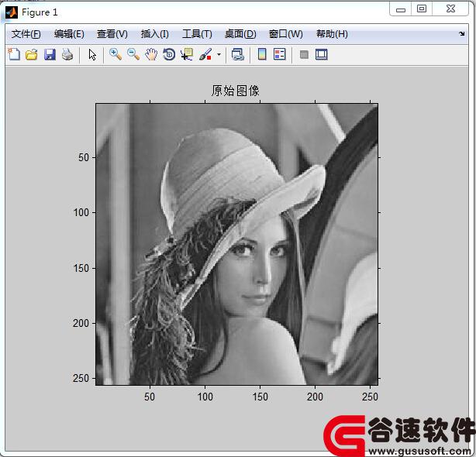Insert a colorbar with the toolbar icon
This screenshot has height=457, width=476.
pyautogui.click(x=262, y=54)
